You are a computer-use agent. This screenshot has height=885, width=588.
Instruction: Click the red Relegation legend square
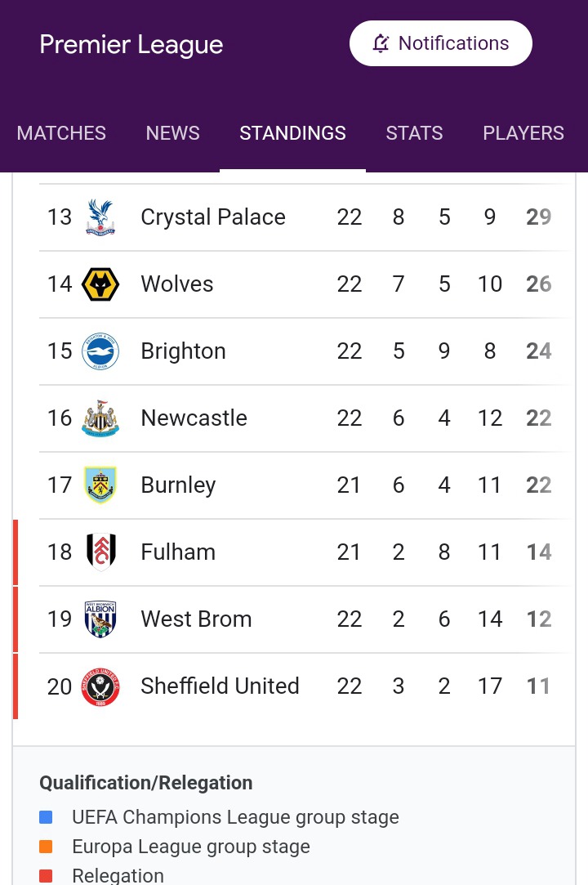point(46,875)
